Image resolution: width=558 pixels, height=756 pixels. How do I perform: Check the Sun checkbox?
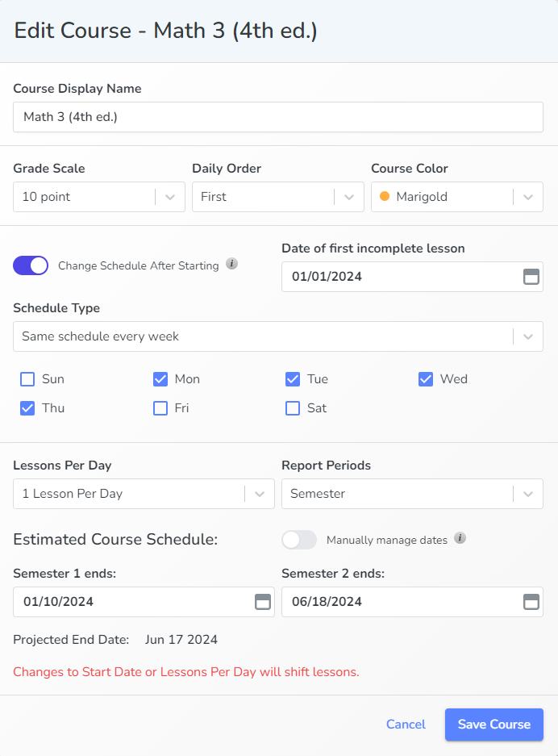(27, 379)
